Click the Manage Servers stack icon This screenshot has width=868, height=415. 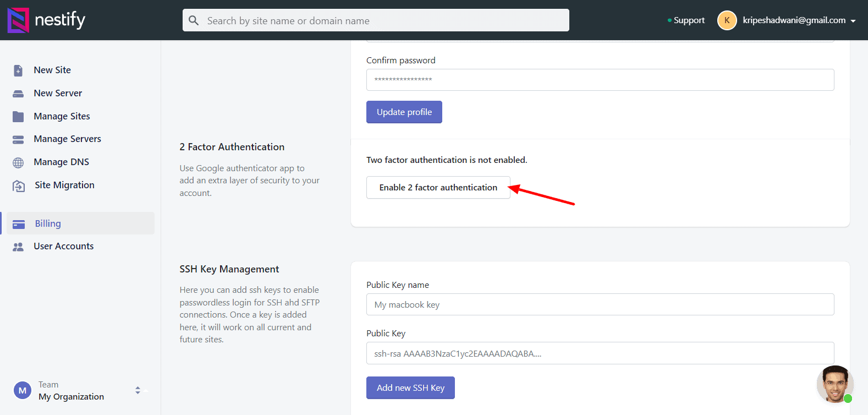tap(18, 139)
